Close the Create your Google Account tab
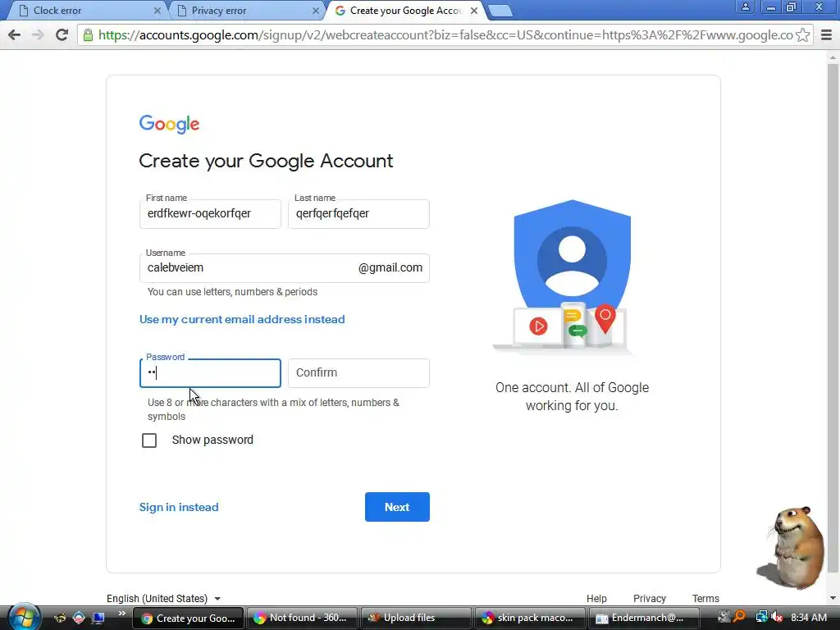The width and height of the screenshot is (840, 630). [474, 11]
